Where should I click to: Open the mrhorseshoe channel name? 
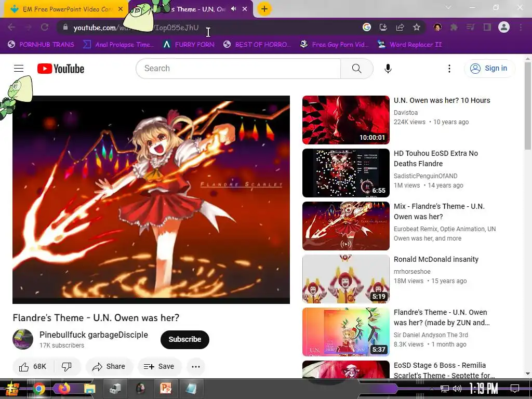point(412,271)
